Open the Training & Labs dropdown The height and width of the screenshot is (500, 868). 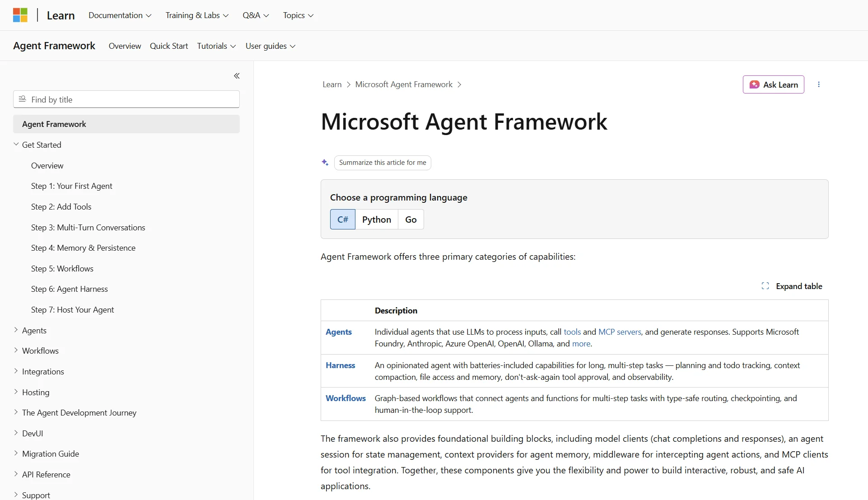coord(197,15)
